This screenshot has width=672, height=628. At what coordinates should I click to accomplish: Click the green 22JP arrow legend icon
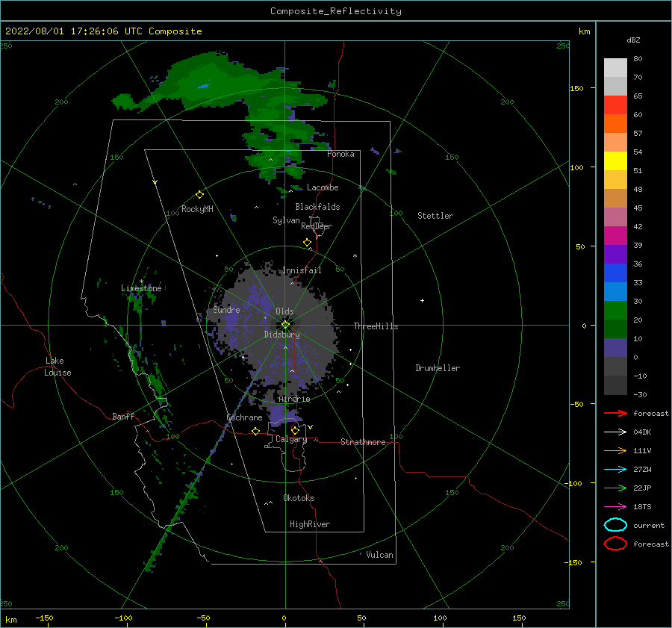615,488
